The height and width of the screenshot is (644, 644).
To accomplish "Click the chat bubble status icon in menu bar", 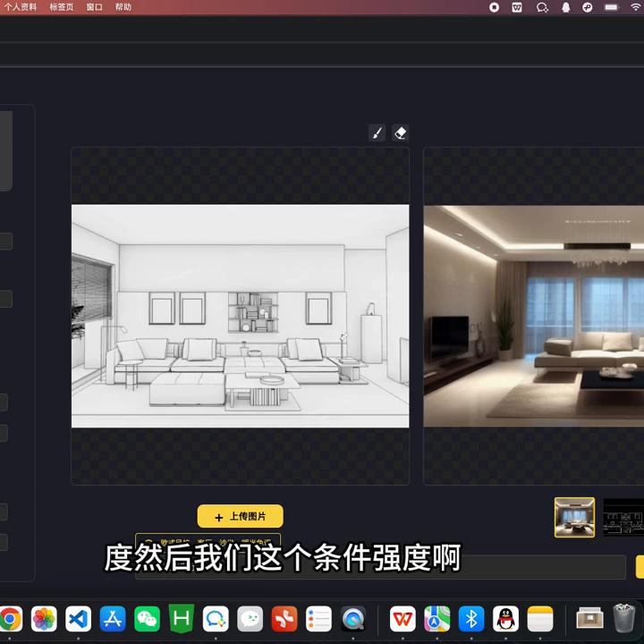I will tap(542, 7).
